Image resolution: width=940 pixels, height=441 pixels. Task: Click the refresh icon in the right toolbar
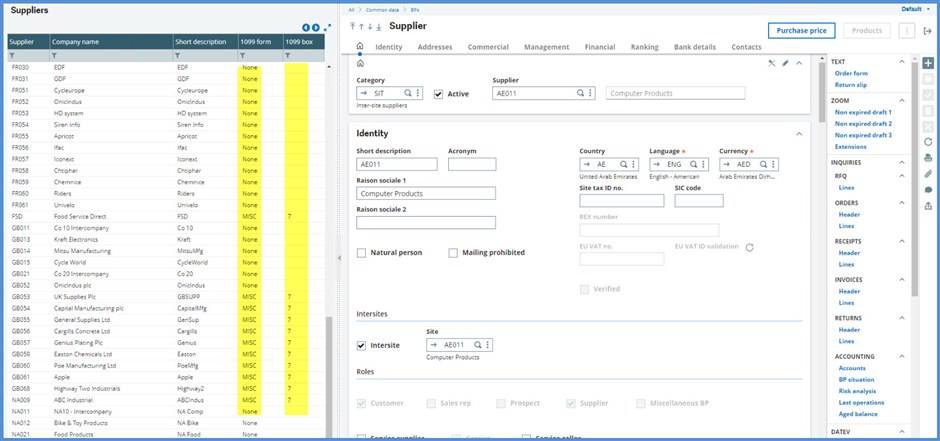tap(928, 142)
